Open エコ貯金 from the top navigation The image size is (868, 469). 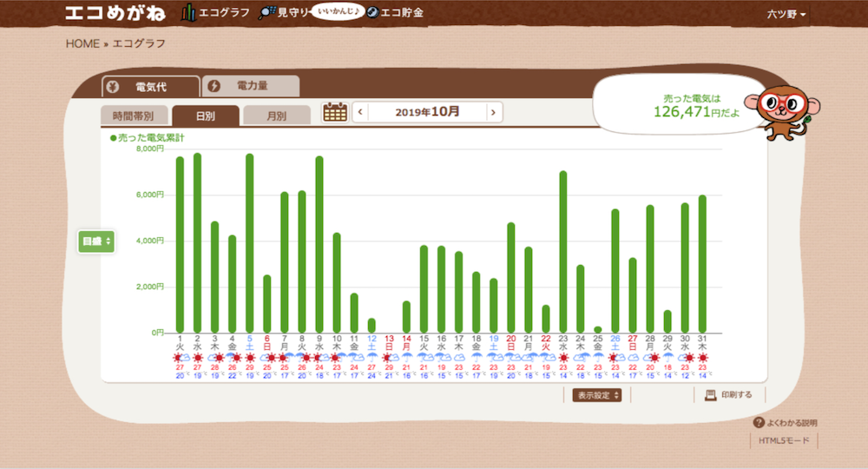(394, 13)
